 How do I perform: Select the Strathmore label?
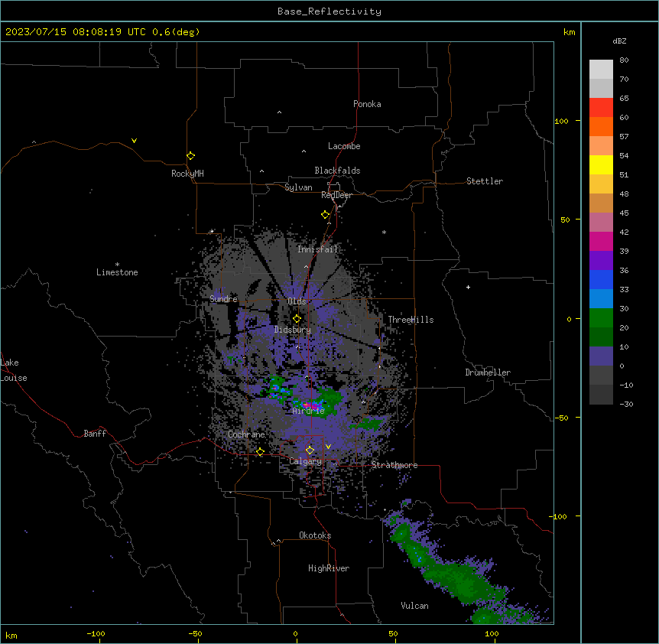click(394, 465)
